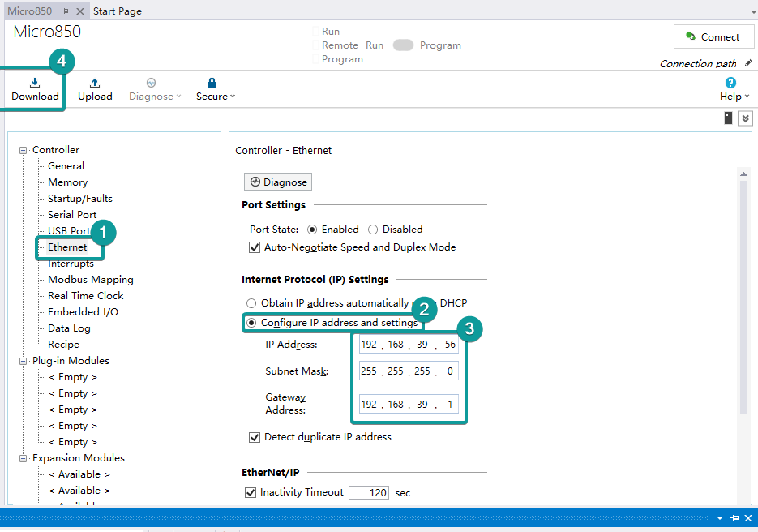The height and width of the screenshot is (532, 758).
Task: Collapse the Expansion Modules tree node
Action: tap(24, 458)
